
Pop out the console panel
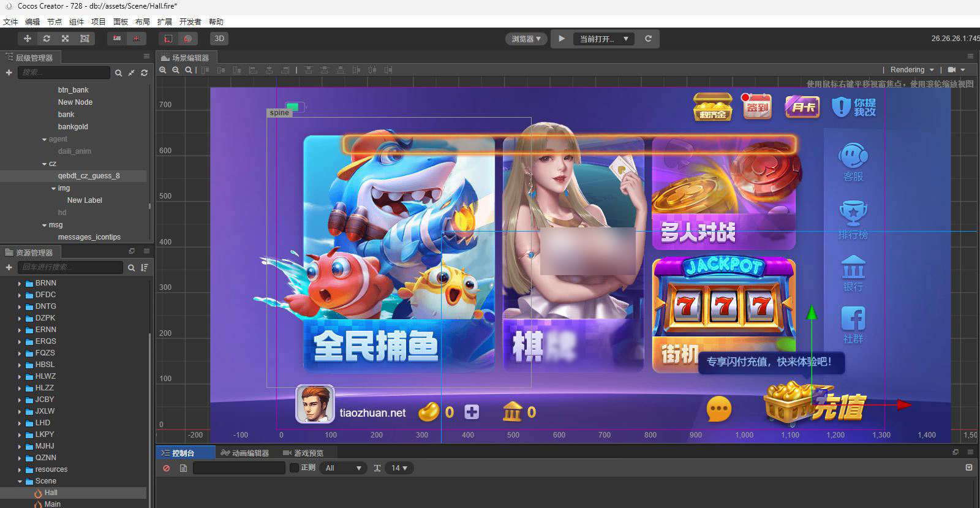click(956, 452)
